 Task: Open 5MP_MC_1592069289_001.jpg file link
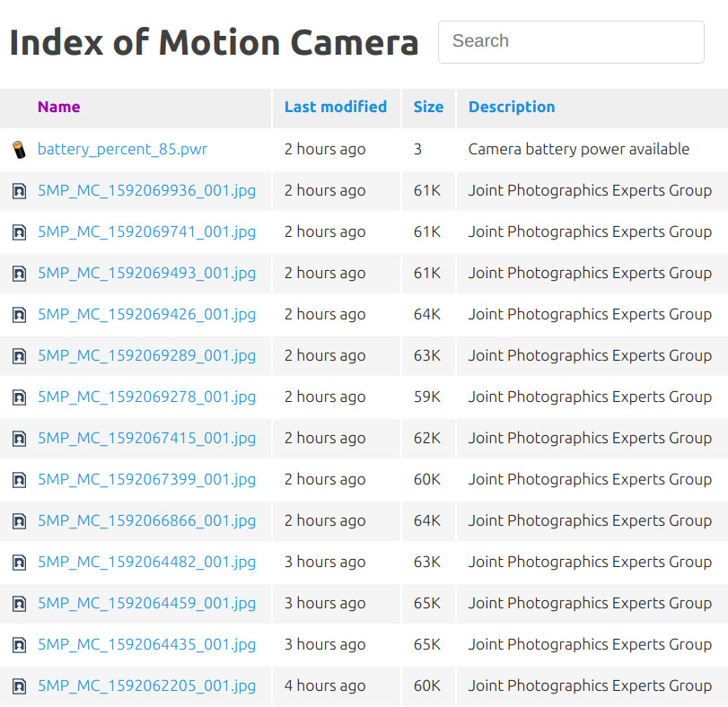click(x=146, y=355)
